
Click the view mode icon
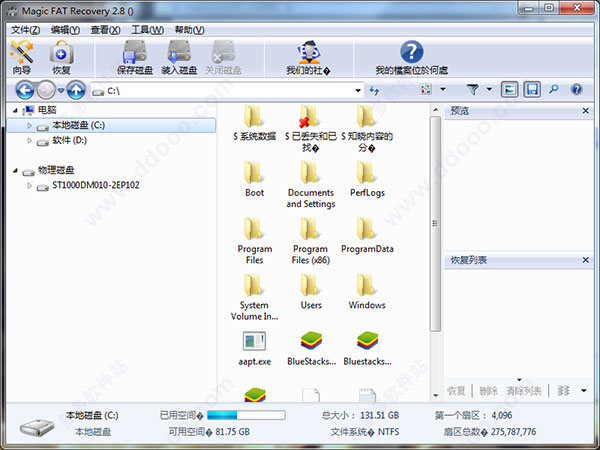point(426,90)
